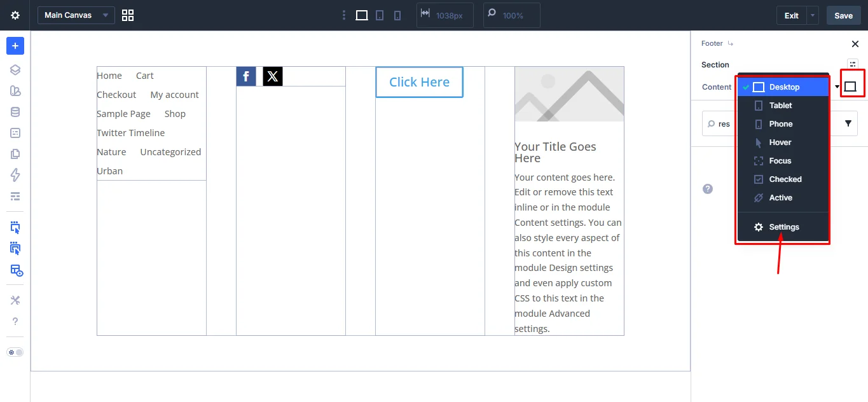
Task: Open the tools wrench icon in the sidebar
Action: point(15,300)
